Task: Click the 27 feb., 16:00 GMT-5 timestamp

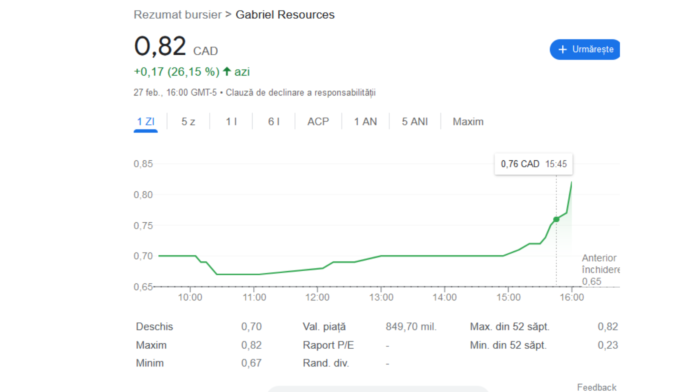Action: click(x=175, y=92)
